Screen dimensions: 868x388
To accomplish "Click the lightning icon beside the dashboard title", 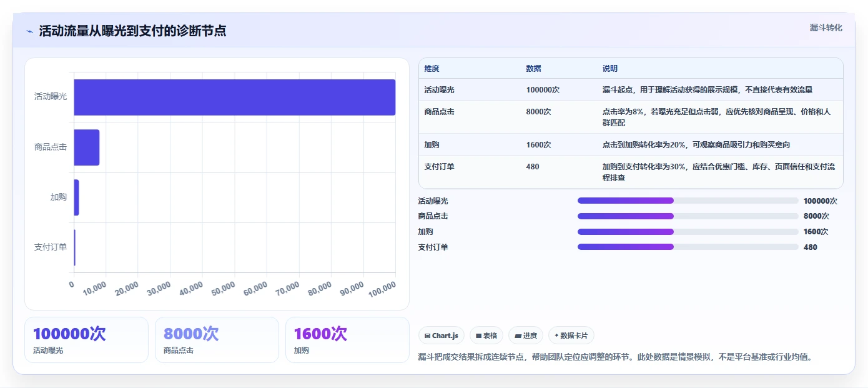I will (x=29, y=31).
